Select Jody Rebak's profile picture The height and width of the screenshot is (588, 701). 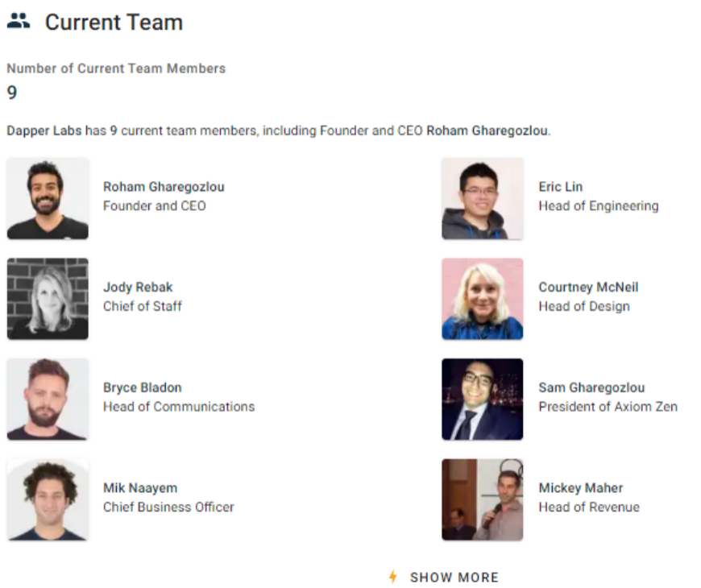[x=48, y=298]
